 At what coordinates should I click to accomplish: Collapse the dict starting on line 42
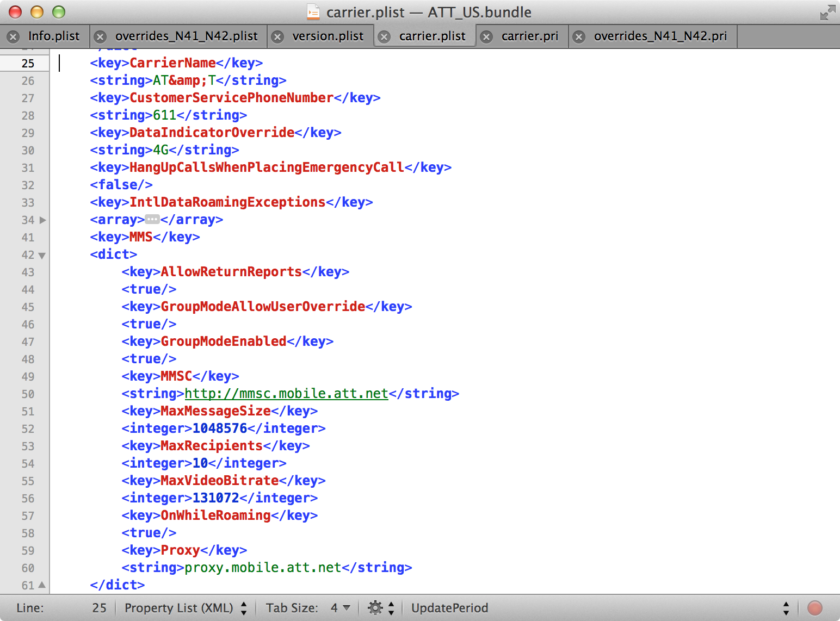42,256
